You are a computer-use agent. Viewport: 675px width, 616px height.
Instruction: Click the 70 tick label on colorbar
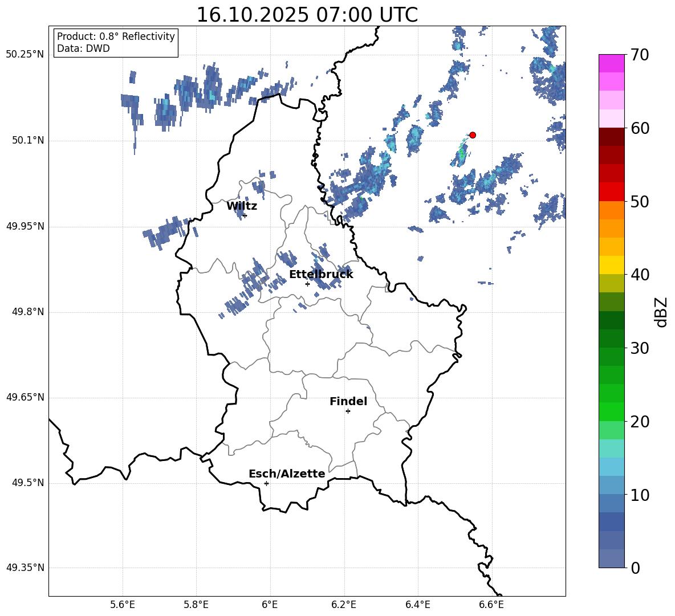point(640,55)
